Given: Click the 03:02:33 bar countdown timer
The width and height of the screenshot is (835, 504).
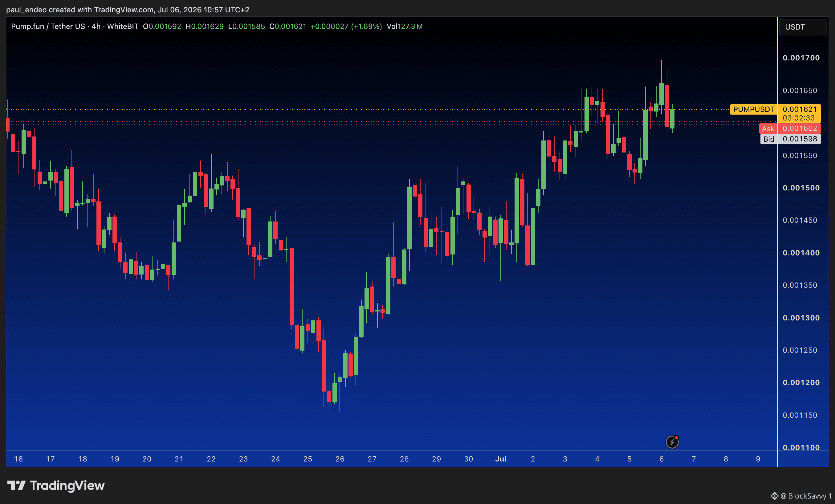Looking at the screenshot, I should coord(798,118).
